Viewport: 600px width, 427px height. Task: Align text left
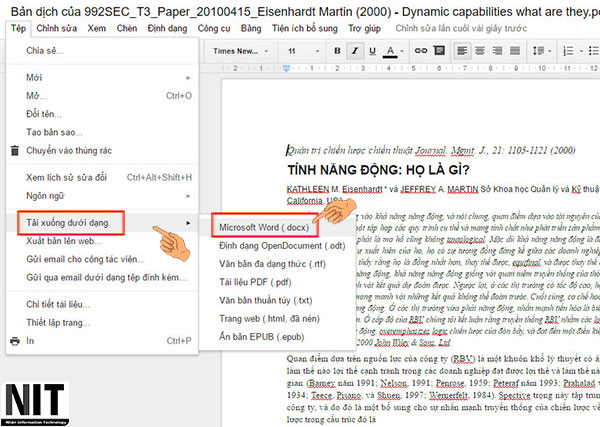[462, 51]
